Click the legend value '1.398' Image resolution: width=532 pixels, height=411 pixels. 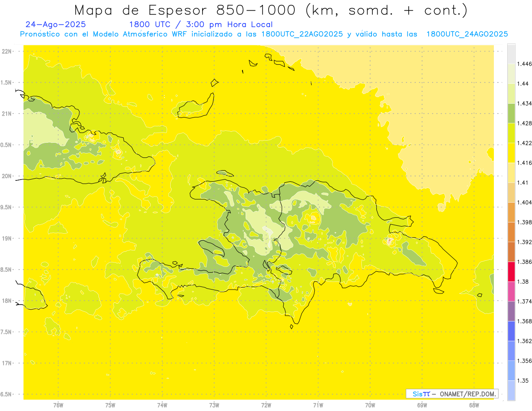[x=524, y=222]
